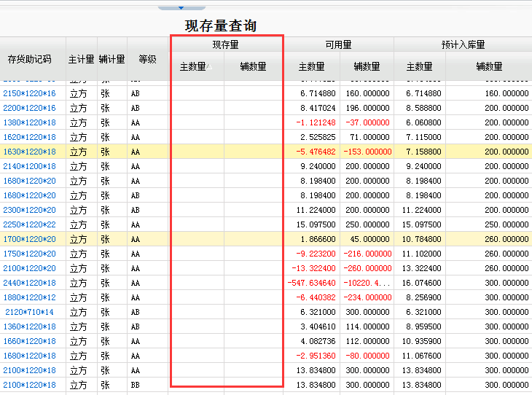Open inventory code 2440*1220*18 link
This screenshot has width=532, height=395.
29,283
